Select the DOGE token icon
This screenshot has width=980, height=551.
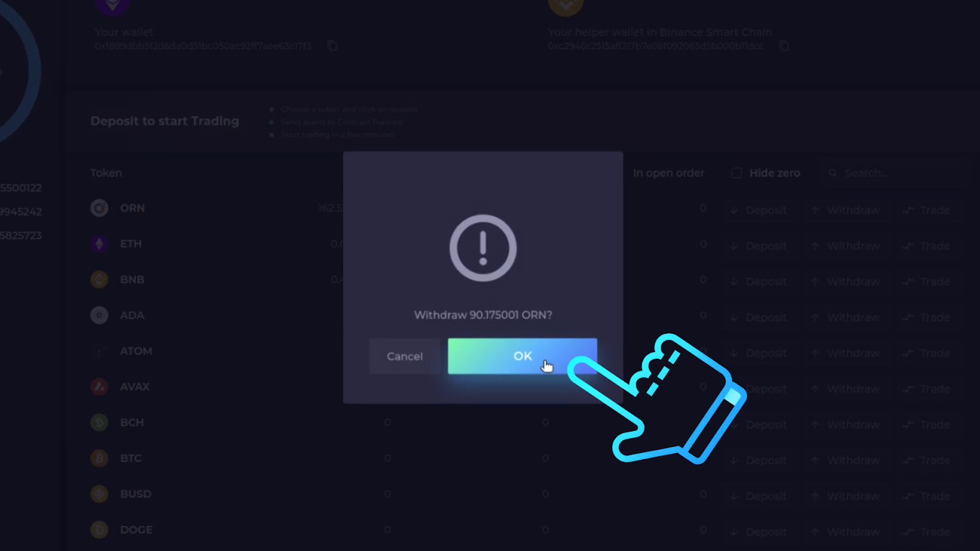pyautogui.click(x=99, y=530)
